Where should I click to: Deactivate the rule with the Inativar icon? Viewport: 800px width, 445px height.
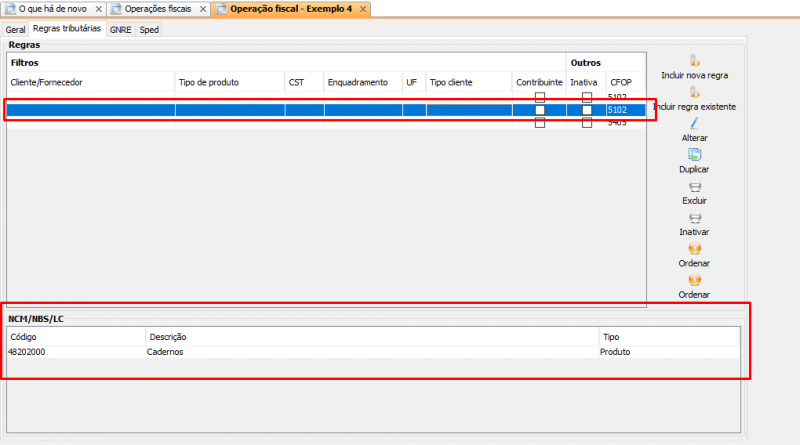(694, 217)
